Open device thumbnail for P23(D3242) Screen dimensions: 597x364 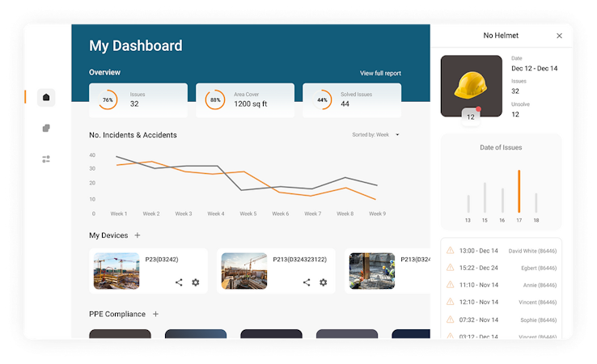[x=116, y=271]
